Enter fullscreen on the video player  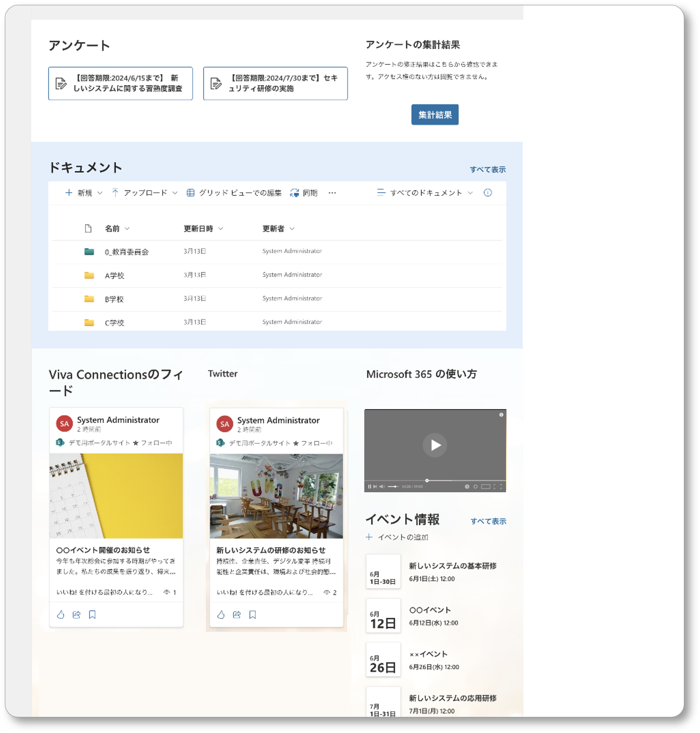click(x=498, y=487)
